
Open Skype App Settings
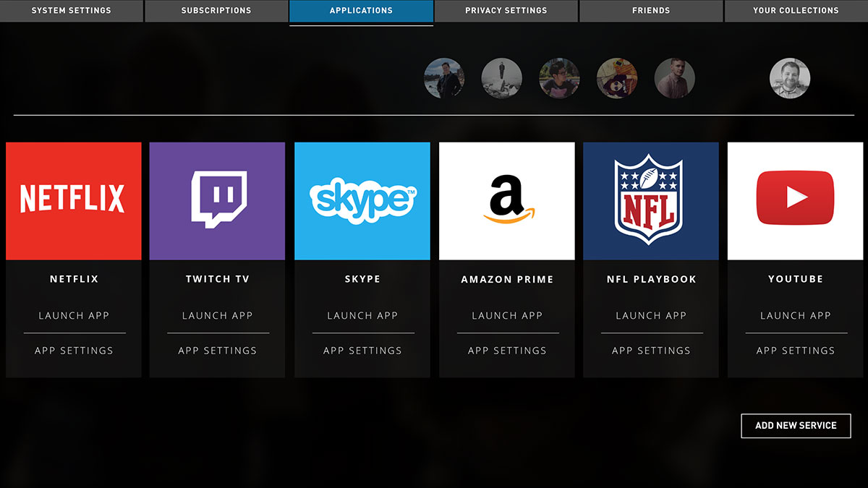[x=362, y=351]
